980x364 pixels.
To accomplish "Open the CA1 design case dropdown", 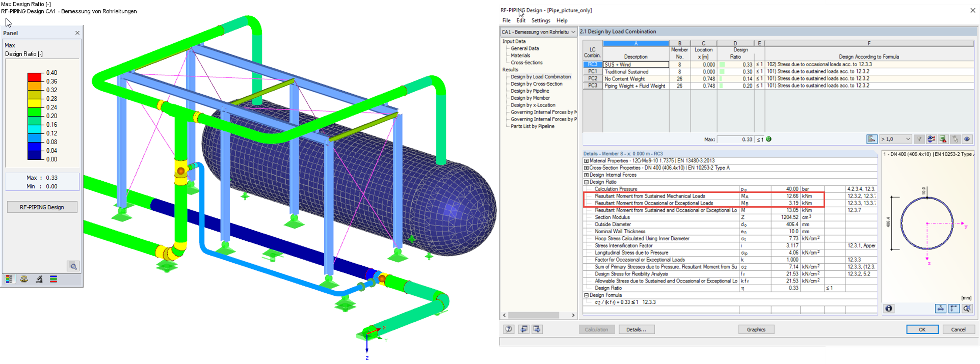I will (538, 32).
